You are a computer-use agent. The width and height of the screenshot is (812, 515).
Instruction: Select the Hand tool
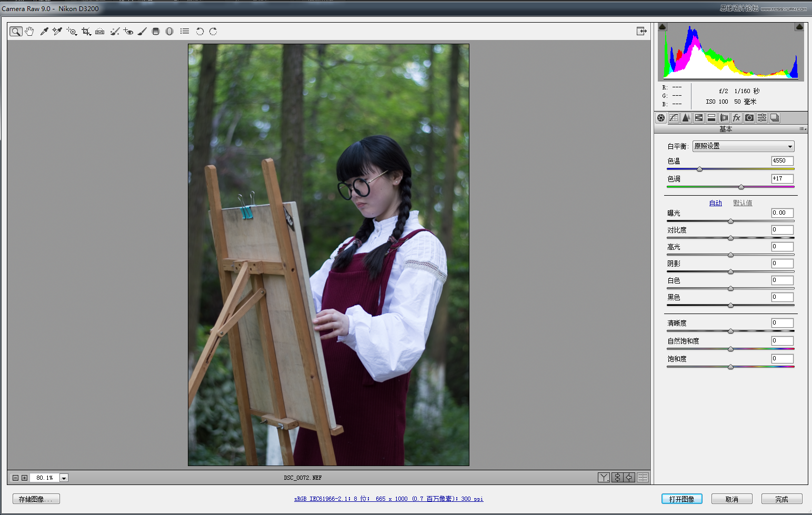(29, 32)
